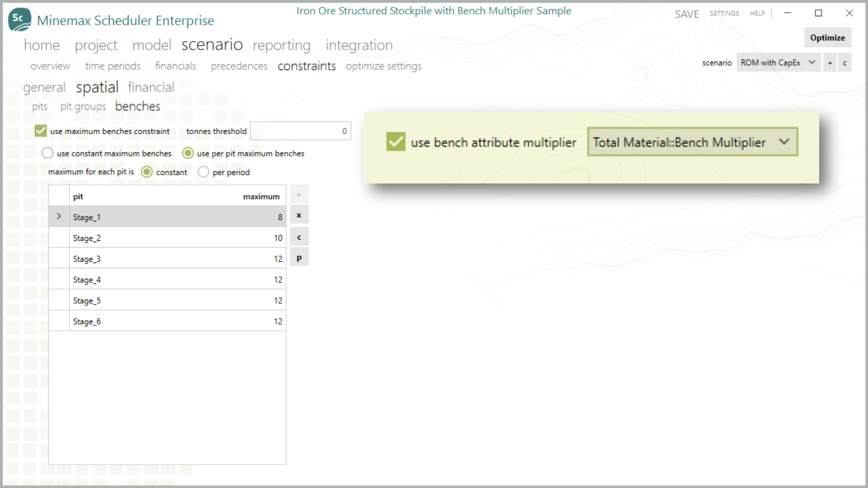Toggle use maximum benches constraint checkbox
Screen dimensions: 868x488
(x=41, y=131)
